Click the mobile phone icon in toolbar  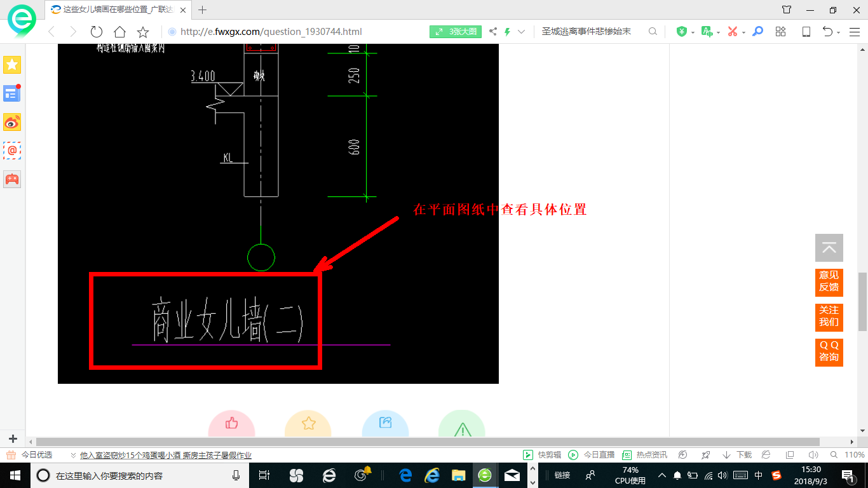[806, 32]
